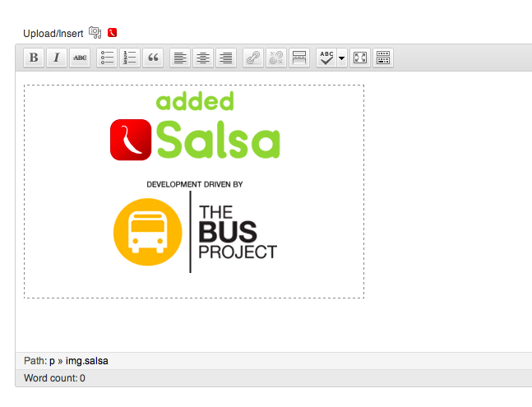Insert the More tag

299,58
